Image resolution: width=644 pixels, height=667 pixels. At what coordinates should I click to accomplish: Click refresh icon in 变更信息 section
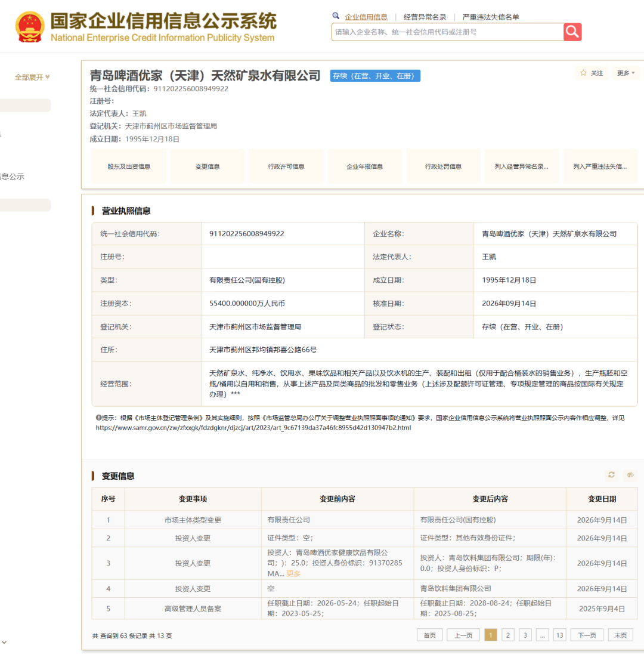click(611, 475)
